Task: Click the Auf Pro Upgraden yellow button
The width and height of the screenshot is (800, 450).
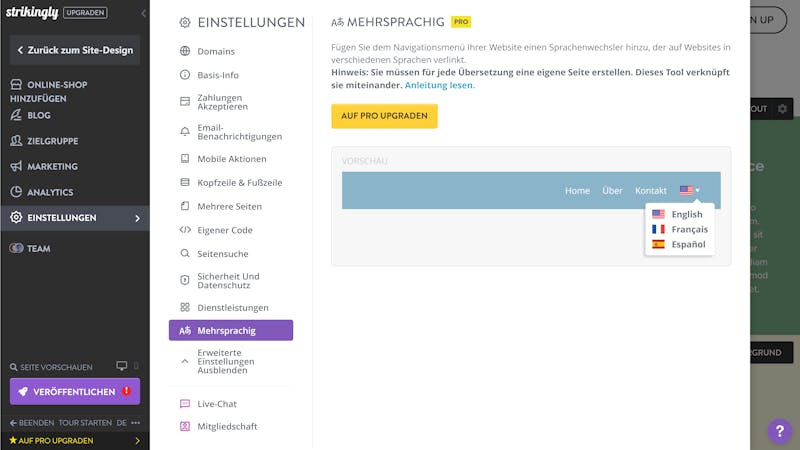Action: (384, 116)
